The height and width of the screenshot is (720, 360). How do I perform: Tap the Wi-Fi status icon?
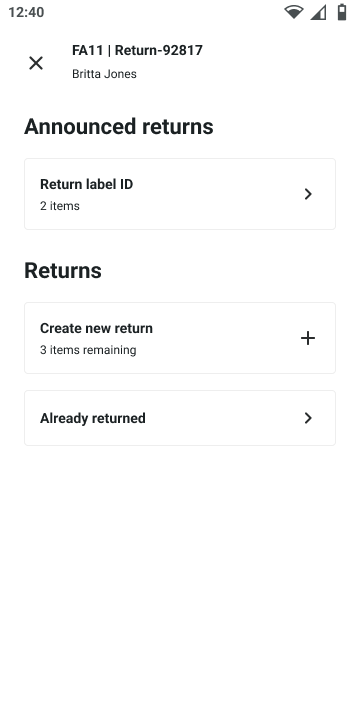click(293, 12)
